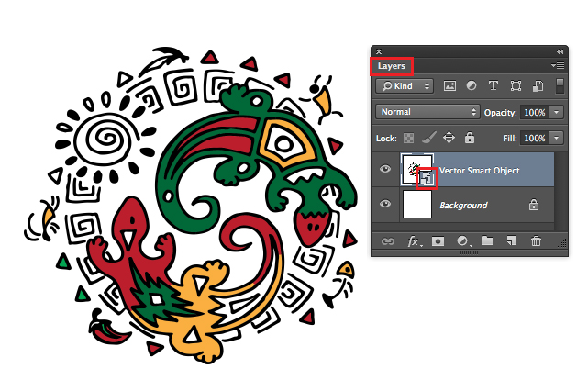Click the adjustment layer filter icon
Screen dimensions: 588x391
point(472,86)
